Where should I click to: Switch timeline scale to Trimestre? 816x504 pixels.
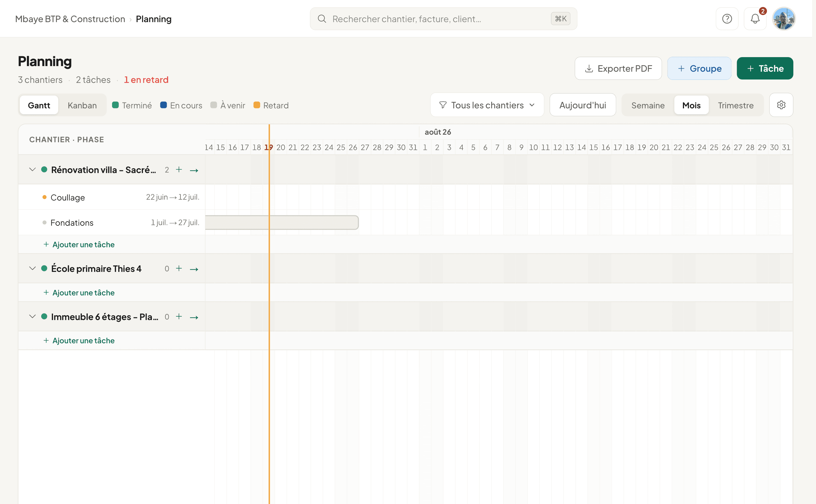[736, 105]
